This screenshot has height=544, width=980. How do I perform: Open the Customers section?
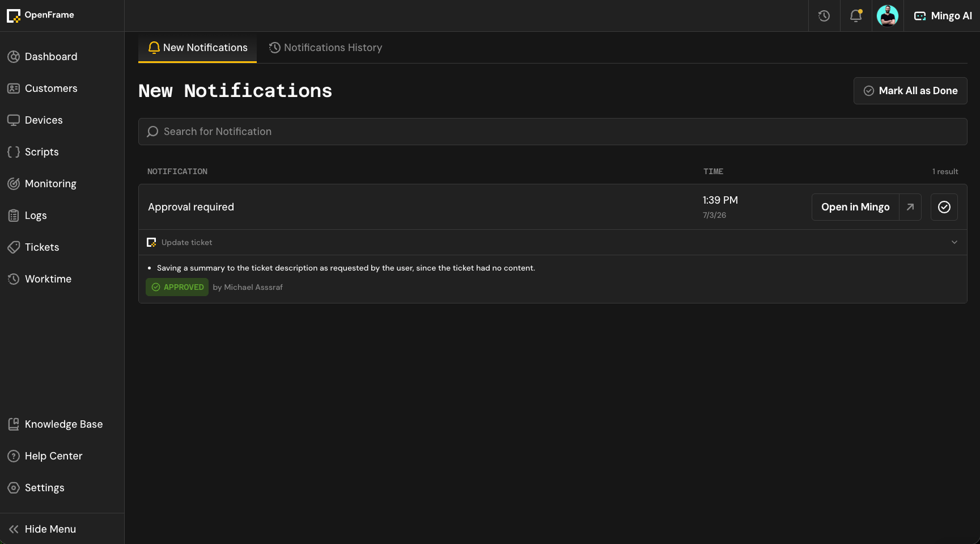pos(62,88)
